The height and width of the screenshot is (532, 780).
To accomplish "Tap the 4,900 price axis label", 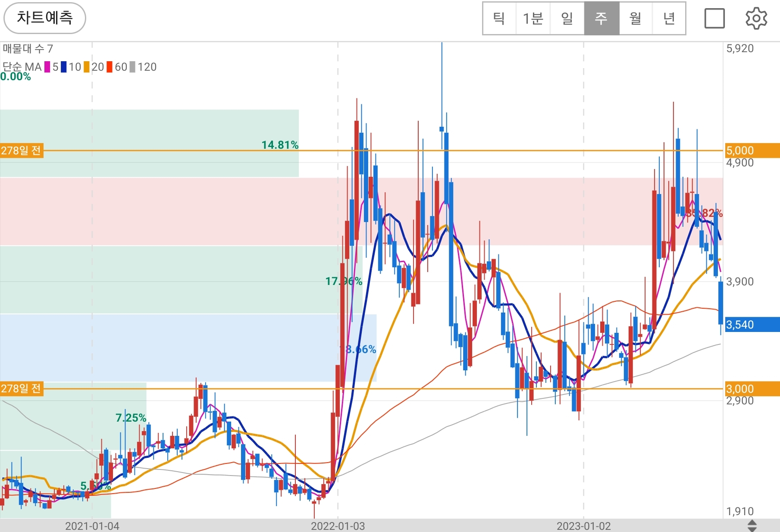I will click(740, 163).
